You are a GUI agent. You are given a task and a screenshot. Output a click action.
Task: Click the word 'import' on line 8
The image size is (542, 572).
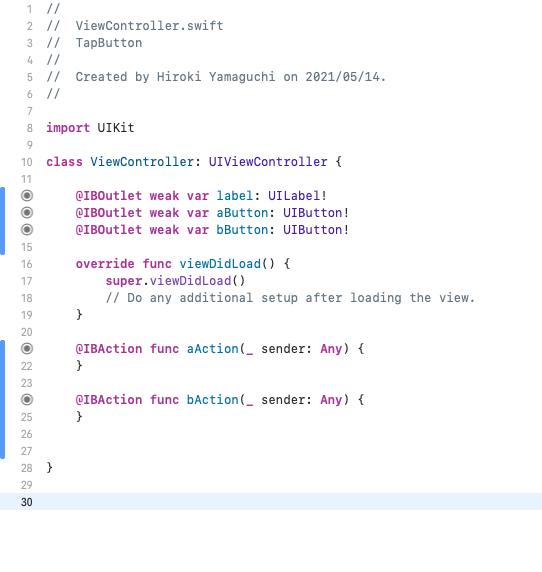point(68,128)
